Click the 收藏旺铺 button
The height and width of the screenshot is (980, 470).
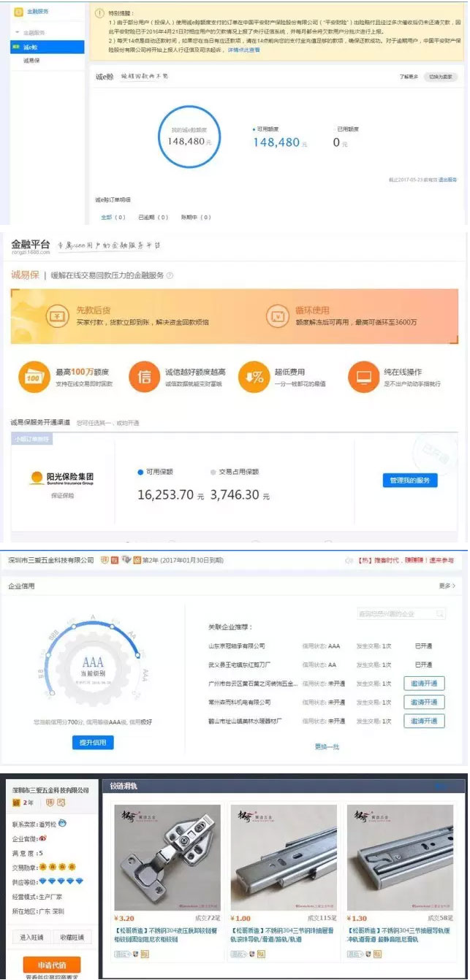pyautogui.click(x=71, y=937)
